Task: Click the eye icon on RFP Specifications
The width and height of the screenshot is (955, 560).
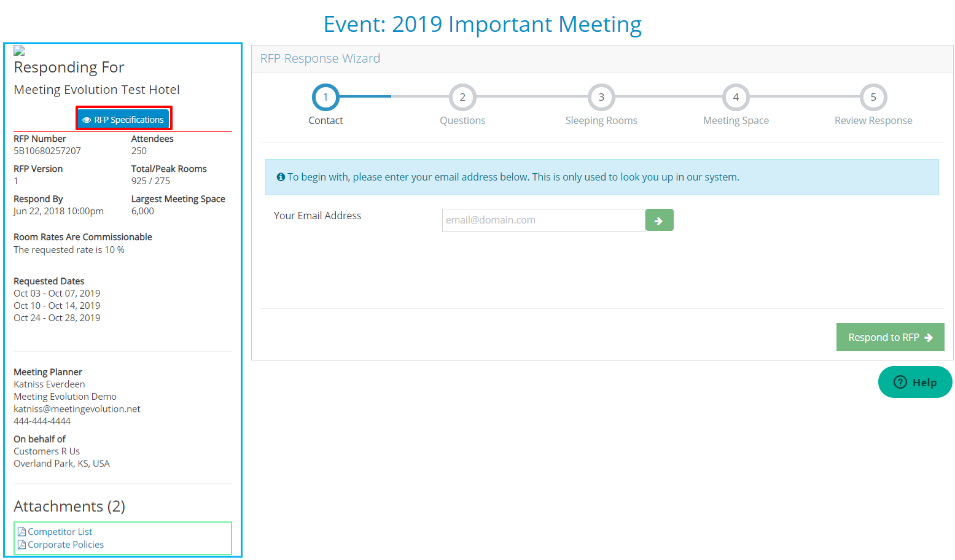Action: (x=87, y=120)
